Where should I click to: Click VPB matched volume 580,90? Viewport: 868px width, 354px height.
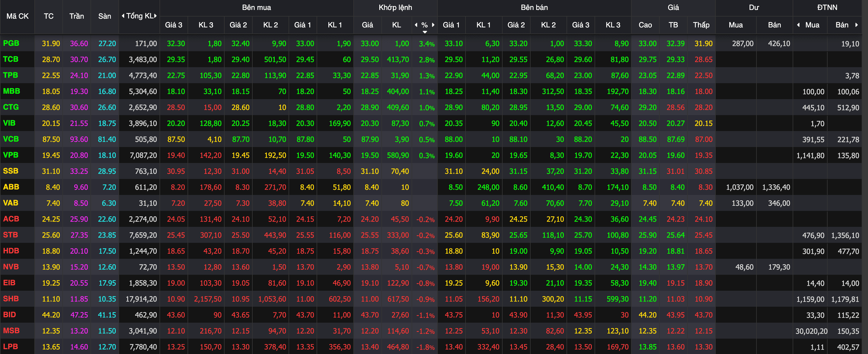398,155
